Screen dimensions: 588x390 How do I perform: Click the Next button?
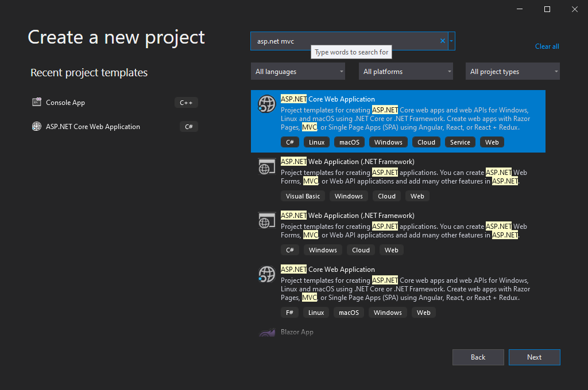pyautogui.click(x=535, y=357)
